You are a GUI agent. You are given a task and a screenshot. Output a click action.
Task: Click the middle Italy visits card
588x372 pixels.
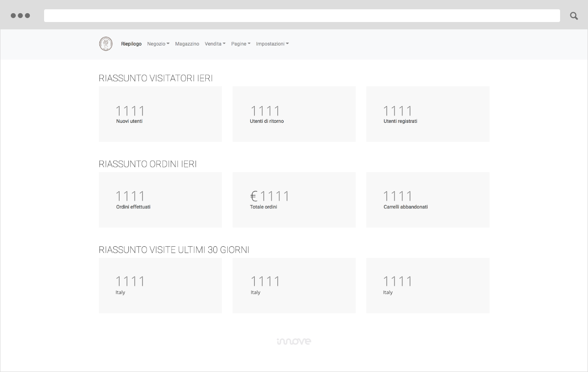(x=294, y=285)
